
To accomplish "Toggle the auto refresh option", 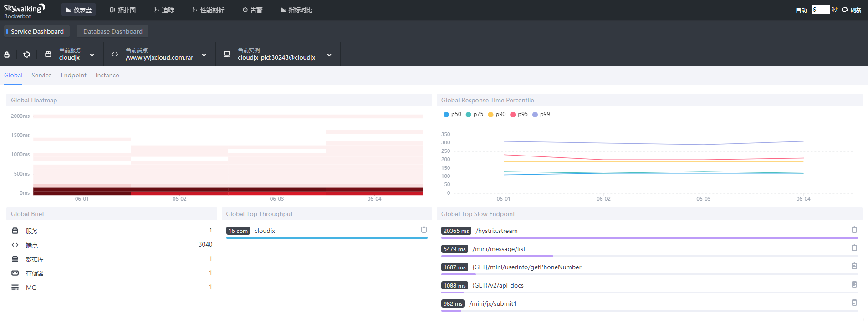I will (x=801, y=10).
